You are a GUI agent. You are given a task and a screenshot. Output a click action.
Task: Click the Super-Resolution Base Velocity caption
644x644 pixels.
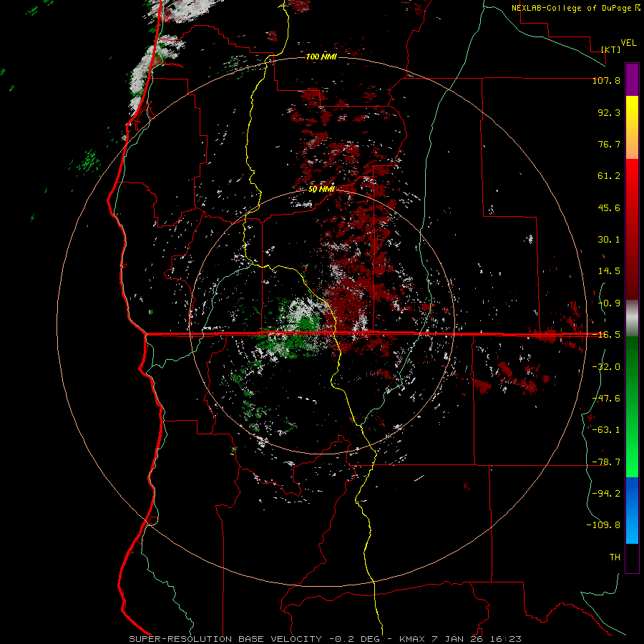[x=325, y=639]
